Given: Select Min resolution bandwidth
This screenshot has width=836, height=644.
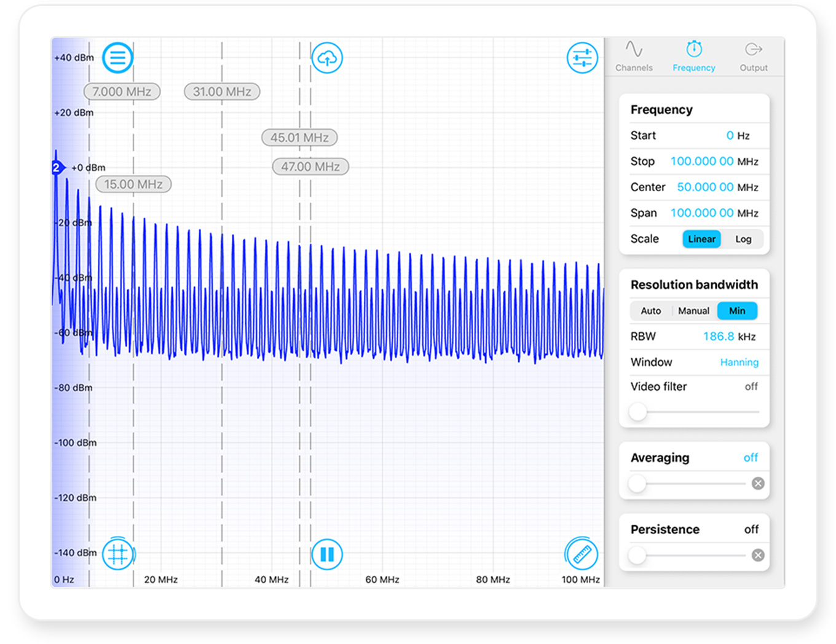Looking at the screenshot, I should tap(737, 311).
